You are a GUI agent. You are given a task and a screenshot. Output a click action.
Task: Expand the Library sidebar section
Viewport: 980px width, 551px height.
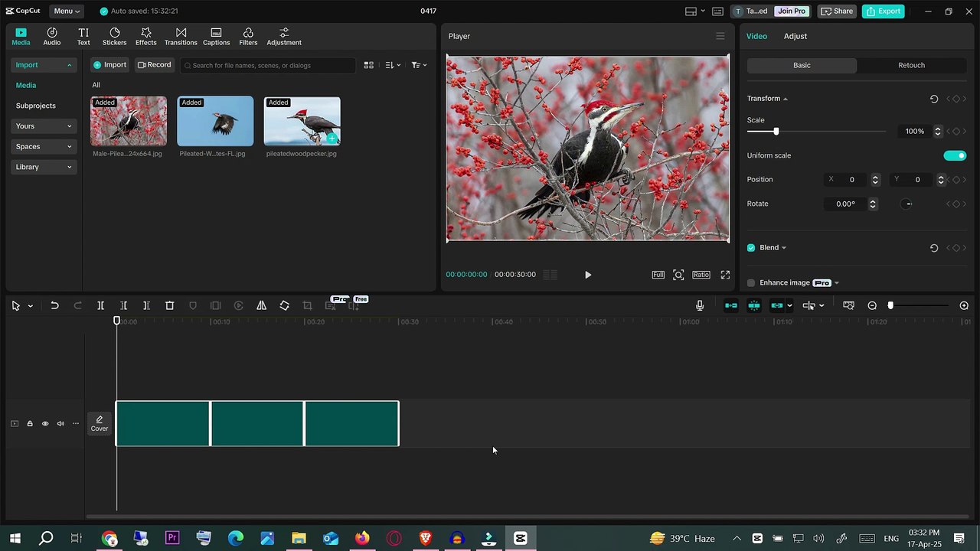[x=44, y=167]
